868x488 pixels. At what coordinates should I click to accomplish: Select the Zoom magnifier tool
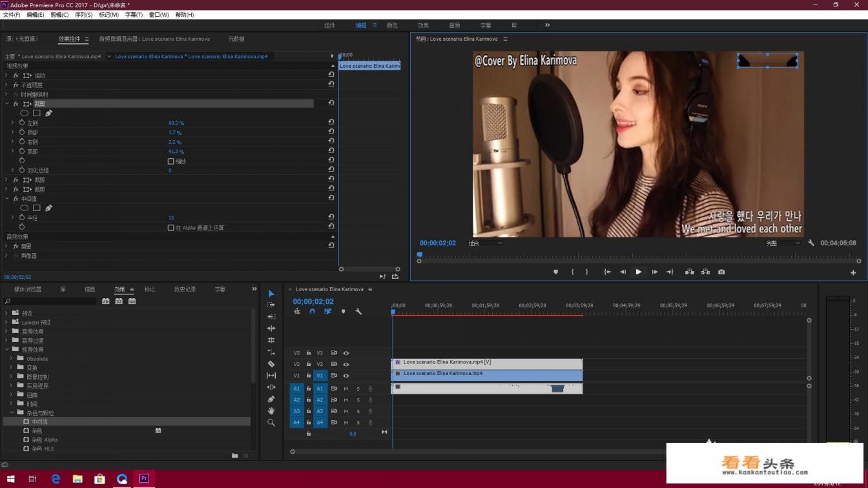click(x=271, y=423)
